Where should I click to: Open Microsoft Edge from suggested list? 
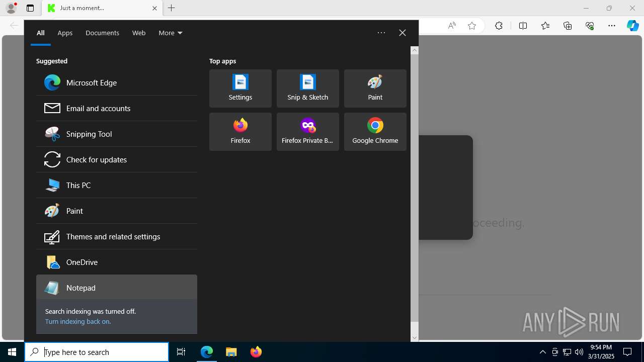point(117,82)
